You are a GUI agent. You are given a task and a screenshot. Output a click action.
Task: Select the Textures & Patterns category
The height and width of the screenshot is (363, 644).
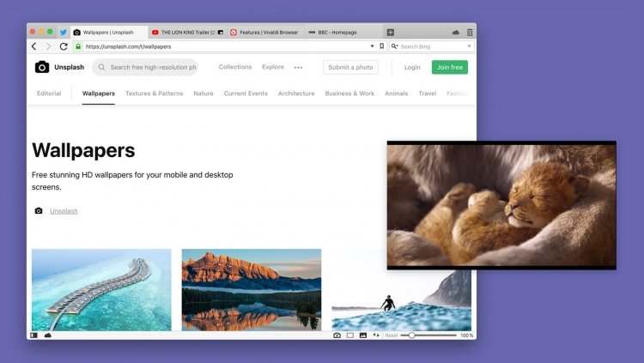(x=154, y=94)
